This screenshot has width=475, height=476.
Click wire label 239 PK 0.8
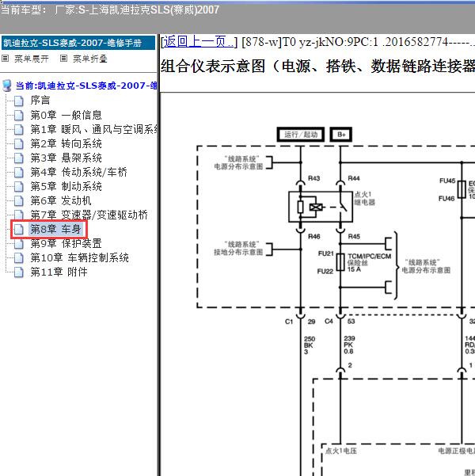(x=349, y=345)
